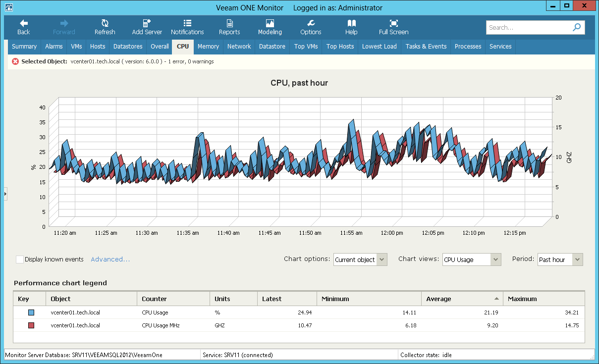Sort legend by the Average column
This screenshot has width=599, height=364.
462,299
